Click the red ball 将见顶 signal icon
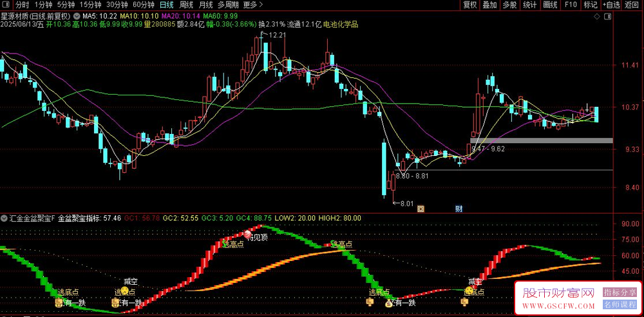Image resolution: width=644 pixels, height=317 pixels. coord(249,235)
